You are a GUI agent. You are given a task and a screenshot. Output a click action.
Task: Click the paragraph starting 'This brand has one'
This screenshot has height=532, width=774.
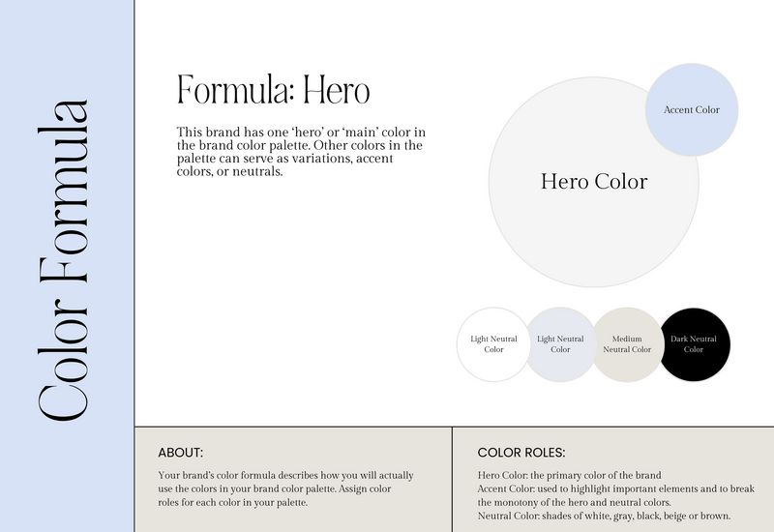301,152
